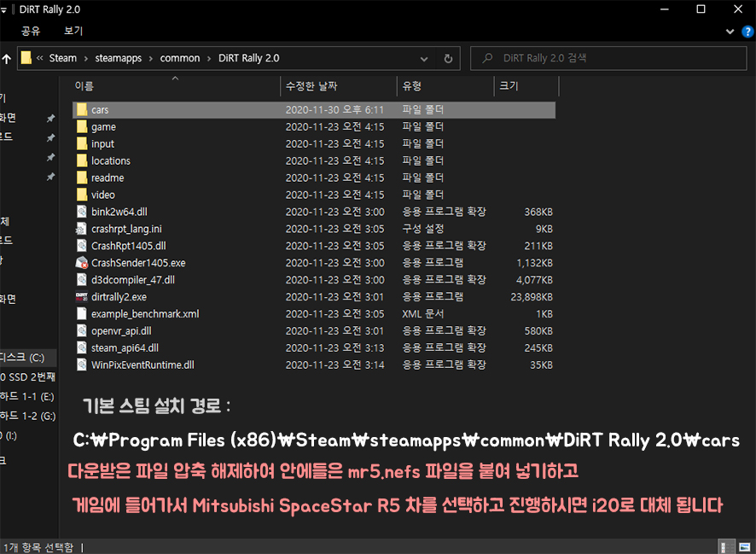The image size is (756, 554).
Task: Expand the ribbon with the chevron
Action: 730,32
